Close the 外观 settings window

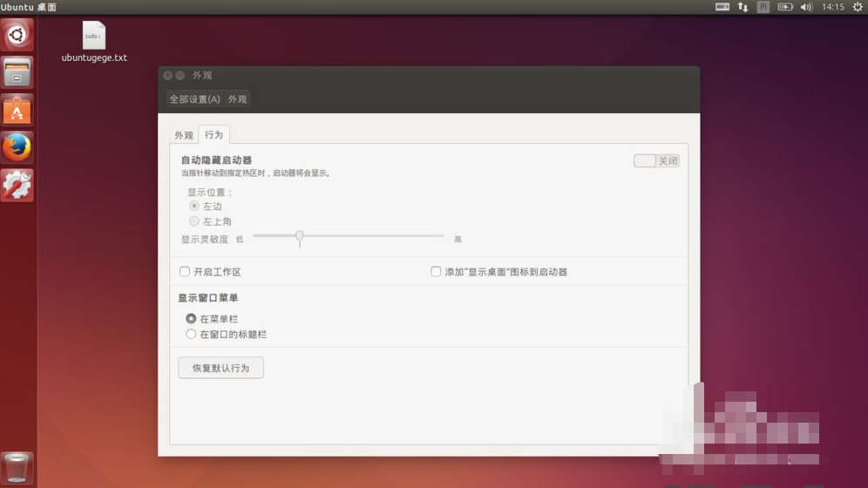coord(167,75)
